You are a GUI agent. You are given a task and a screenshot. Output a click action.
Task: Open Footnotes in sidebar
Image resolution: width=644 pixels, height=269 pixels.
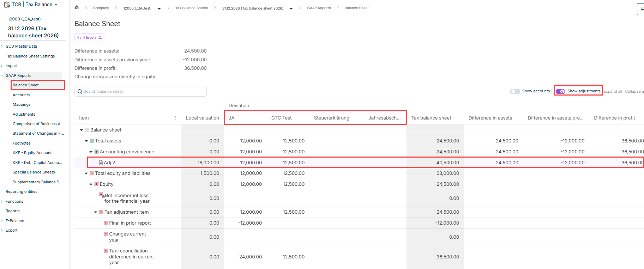coord(22,143)
